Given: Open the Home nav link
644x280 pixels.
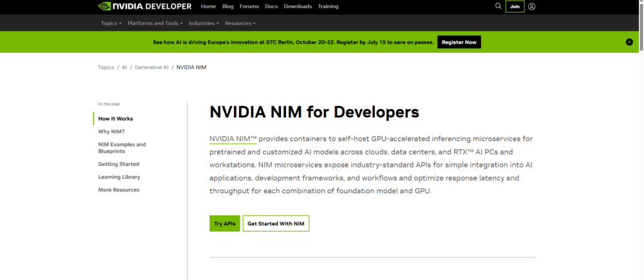Looking at the screenshot, I should (x=209, y=6).
